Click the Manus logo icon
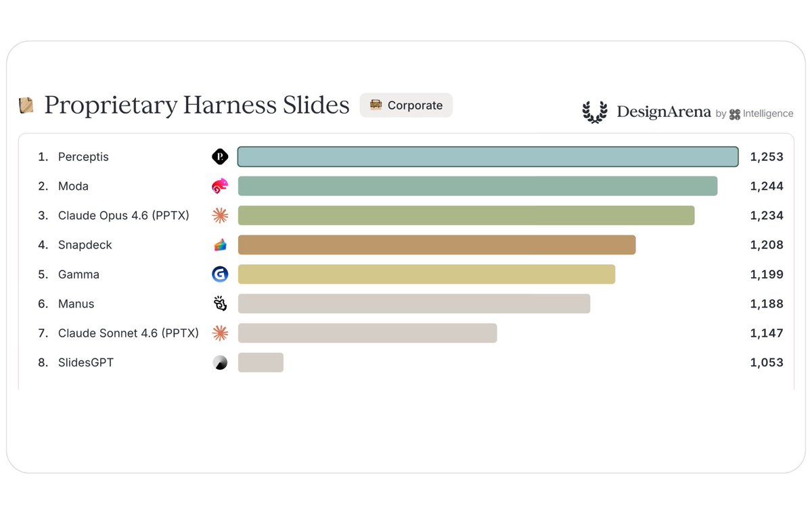812x505 pixels. [220, 304]
